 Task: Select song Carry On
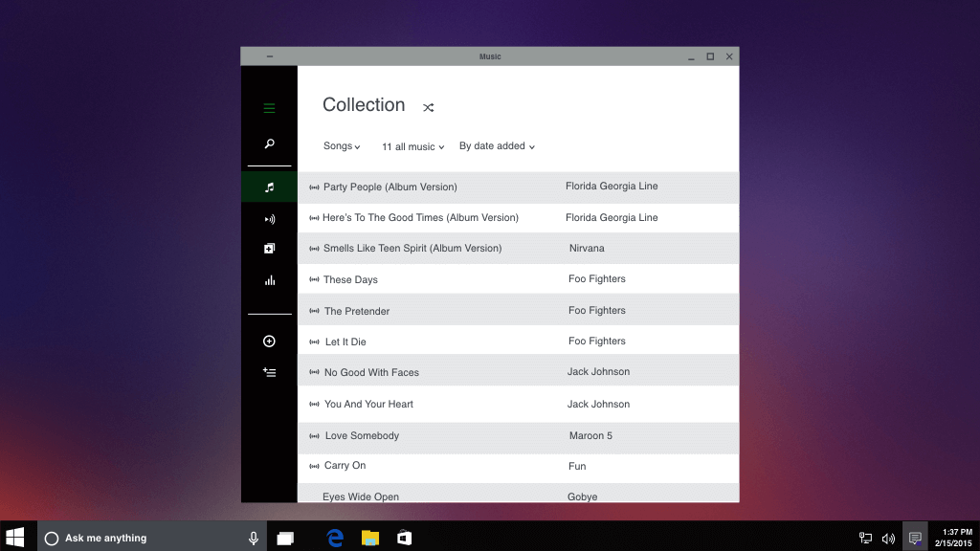345,466
